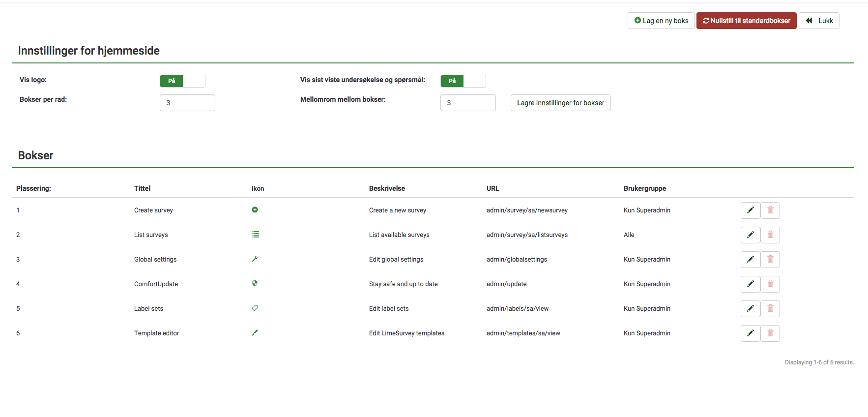
Task: Edit the Template editor box
Action: coord(750,333)
